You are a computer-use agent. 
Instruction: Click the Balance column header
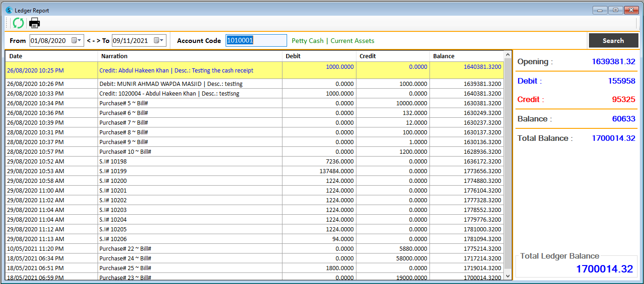[x=466, y=56]
